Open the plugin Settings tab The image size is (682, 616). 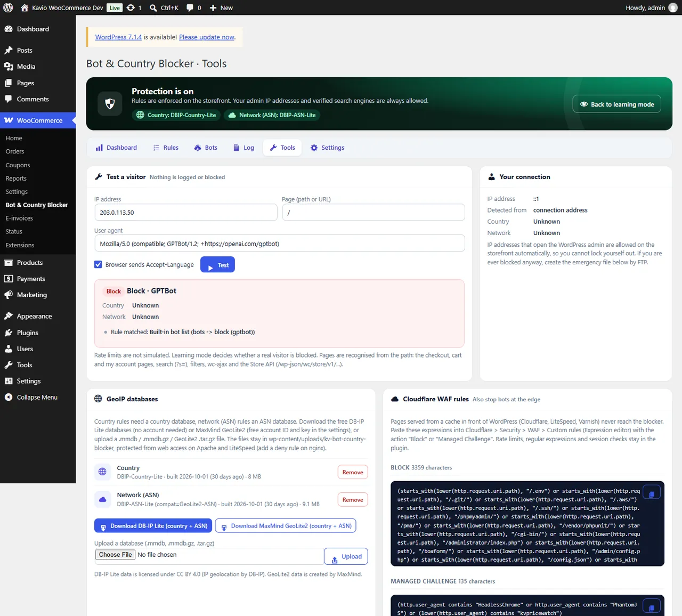tap(328, 148)
